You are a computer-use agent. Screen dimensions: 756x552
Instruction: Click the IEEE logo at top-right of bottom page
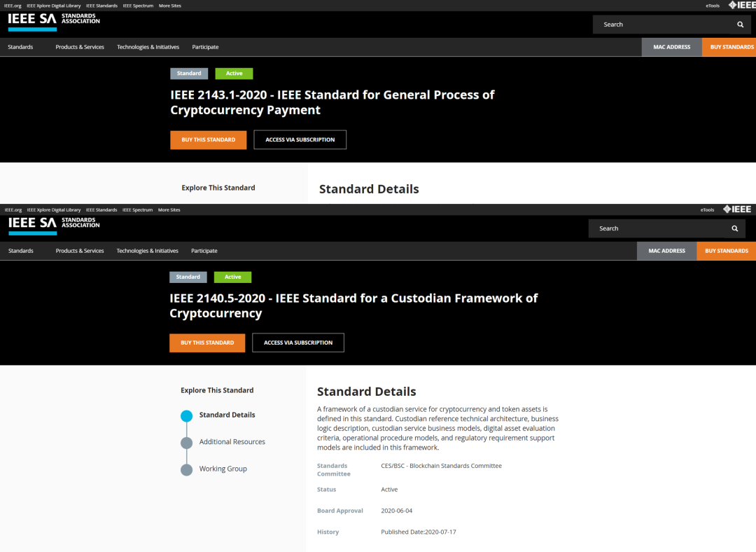pos(737,209)
